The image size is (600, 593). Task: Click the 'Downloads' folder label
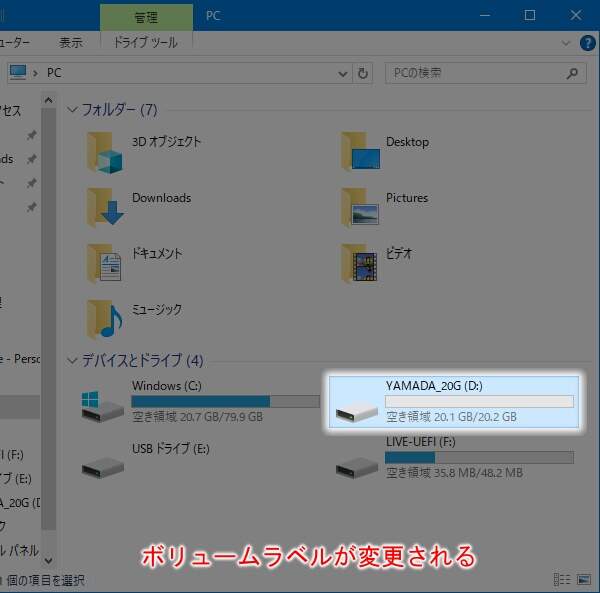(161, 198)
